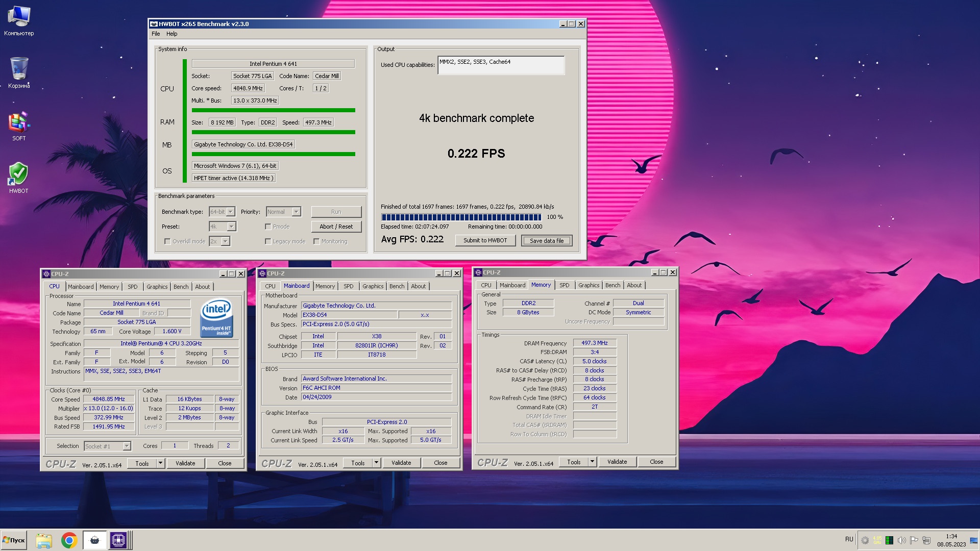
Task: Click the HWBOT x265 title bar icon
Action: point(154,24)
